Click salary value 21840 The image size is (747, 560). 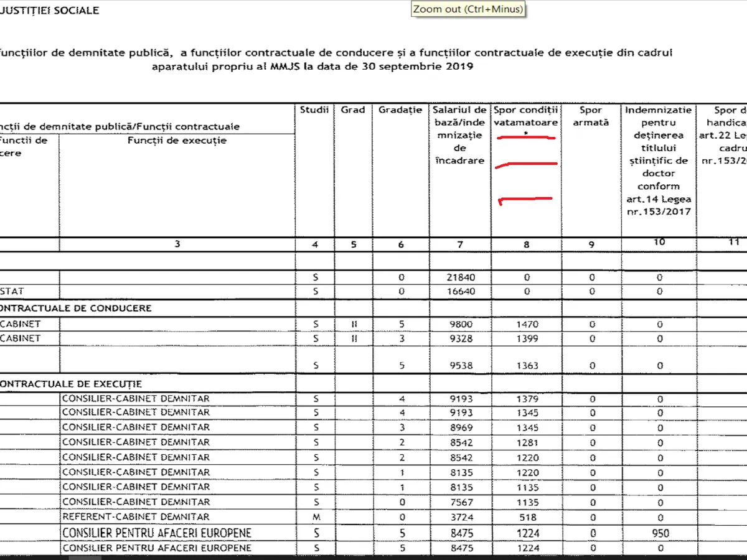tap(460, 277)
